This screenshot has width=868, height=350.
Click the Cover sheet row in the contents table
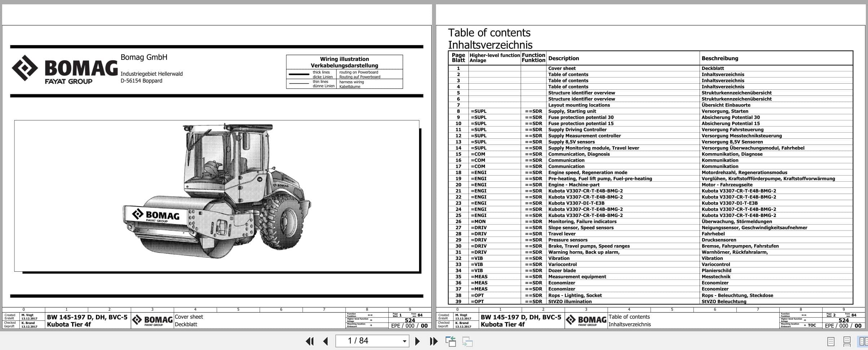[651, 68]
